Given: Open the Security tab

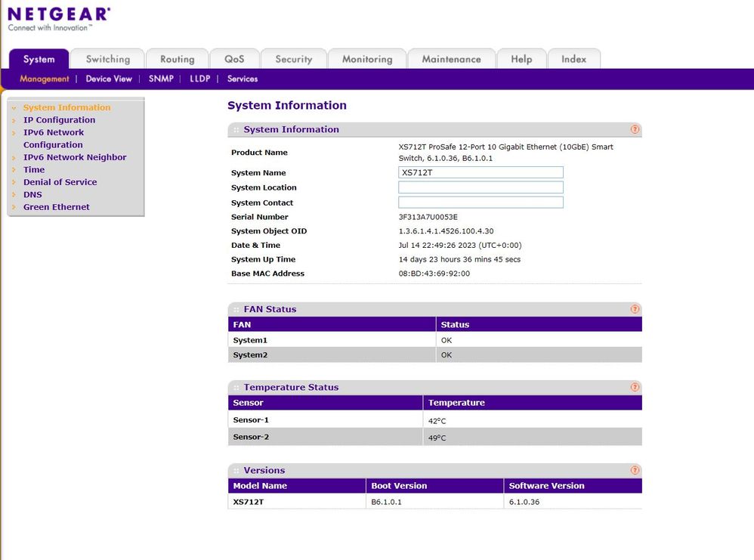Looking at the screenshot, I should (x=293, y=59).
